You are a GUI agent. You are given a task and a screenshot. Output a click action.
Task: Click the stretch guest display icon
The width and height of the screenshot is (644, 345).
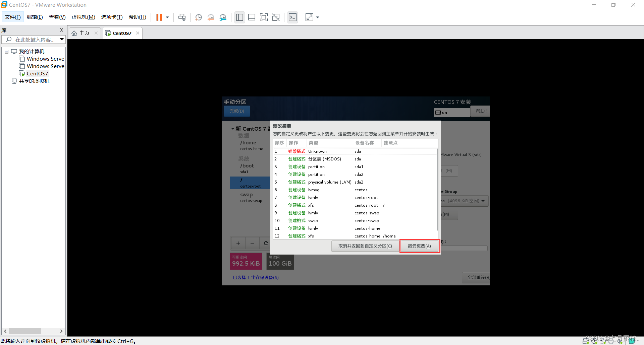tap(309, 17)
